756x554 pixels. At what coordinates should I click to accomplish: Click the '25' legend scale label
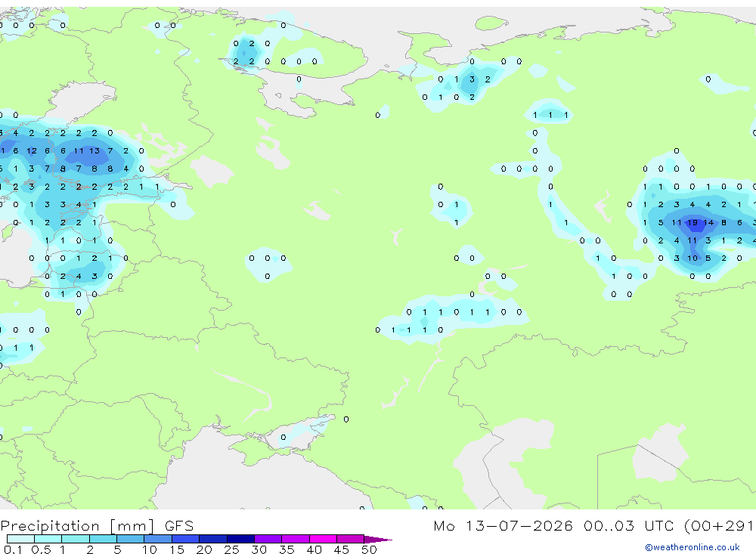coord(231,549)
